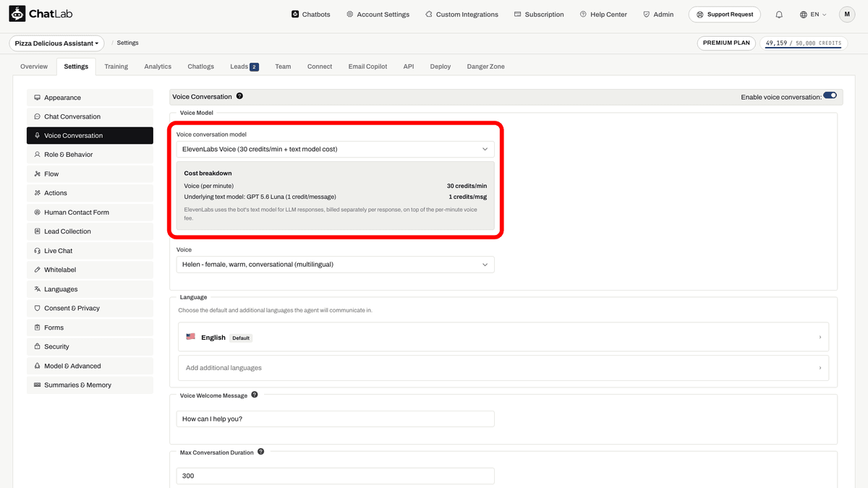This screenshot has width=868, height=488.
Task: Expand the English default language row
Action: pyautogui.click(x=503, y=338)
